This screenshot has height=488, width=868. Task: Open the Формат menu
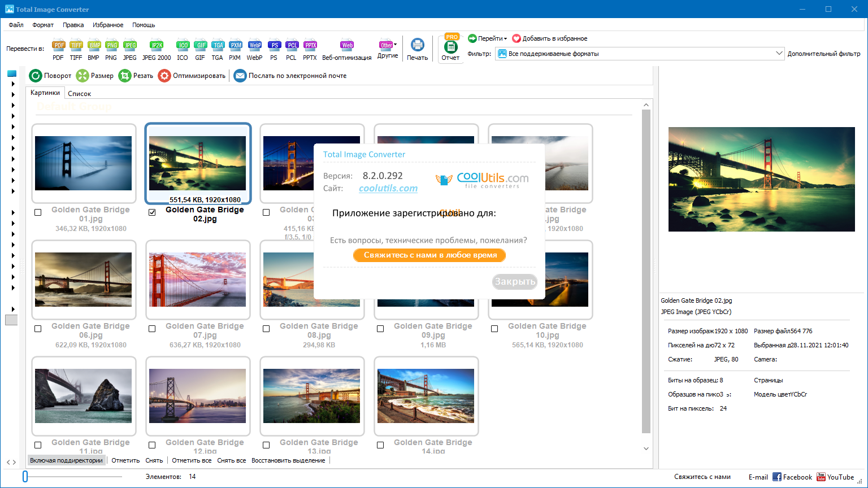(x=43, y=25)
